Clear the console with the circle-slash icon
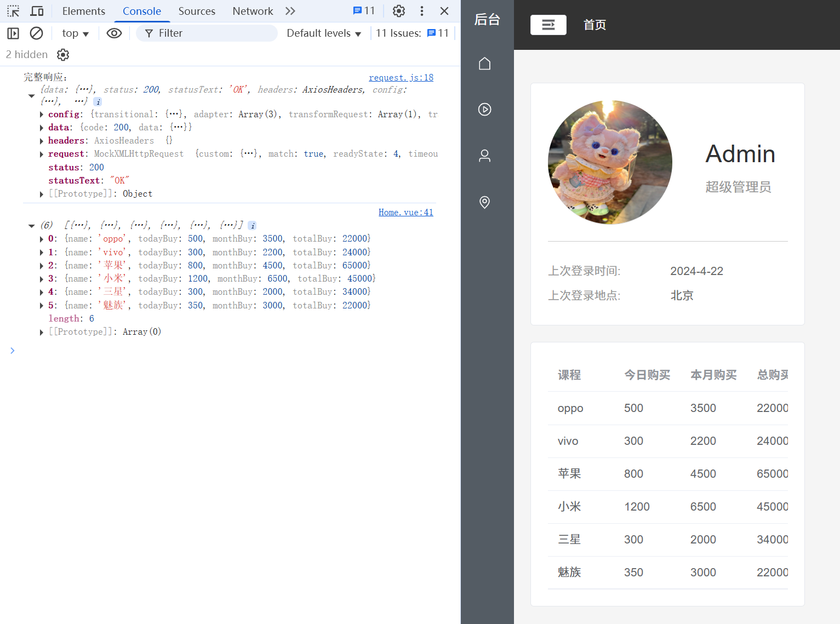 [36, 33]
